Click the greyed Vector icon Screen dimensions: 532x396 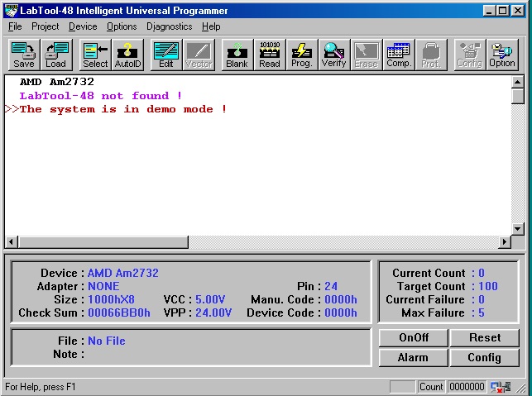199,55
